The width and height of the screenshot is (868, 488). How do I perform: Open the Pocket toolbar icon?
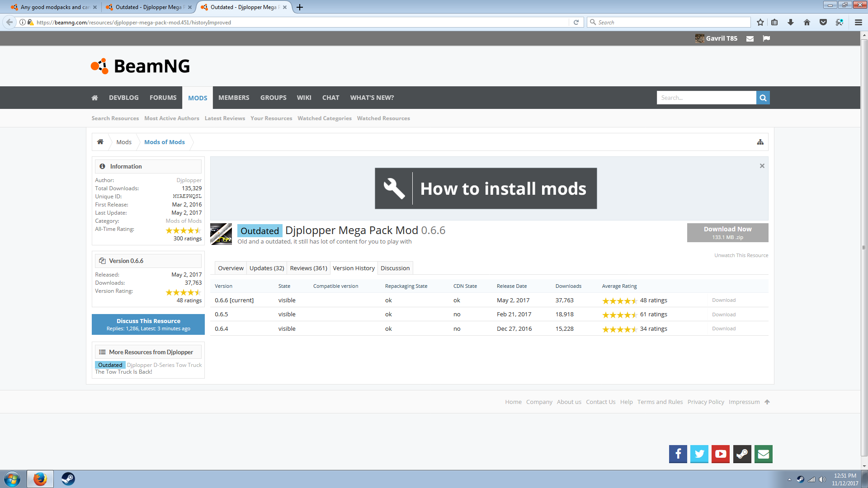[x=823, y=22]
